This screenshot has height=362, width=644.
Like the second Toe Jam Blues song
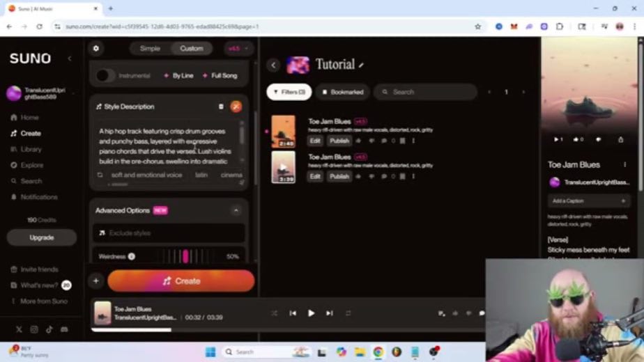click(x=358, y=177)
